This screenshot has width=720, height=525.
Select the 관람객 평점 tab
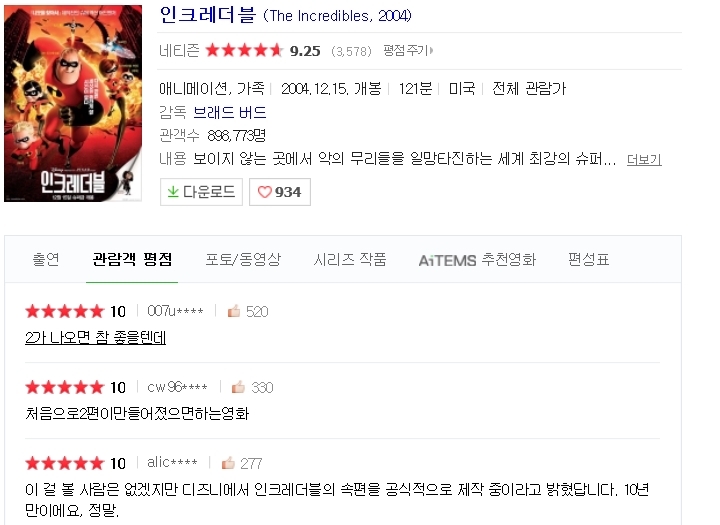132,260
